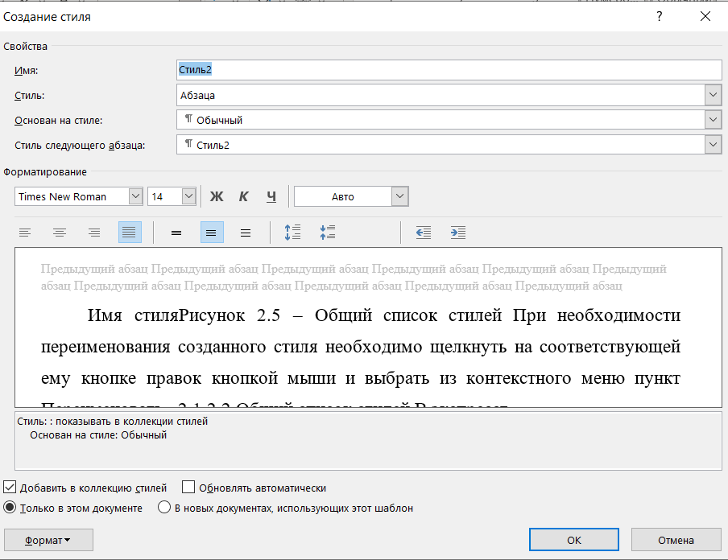
Task: Toggle Underline (Ч) formatting
Action: click(271, 196)
